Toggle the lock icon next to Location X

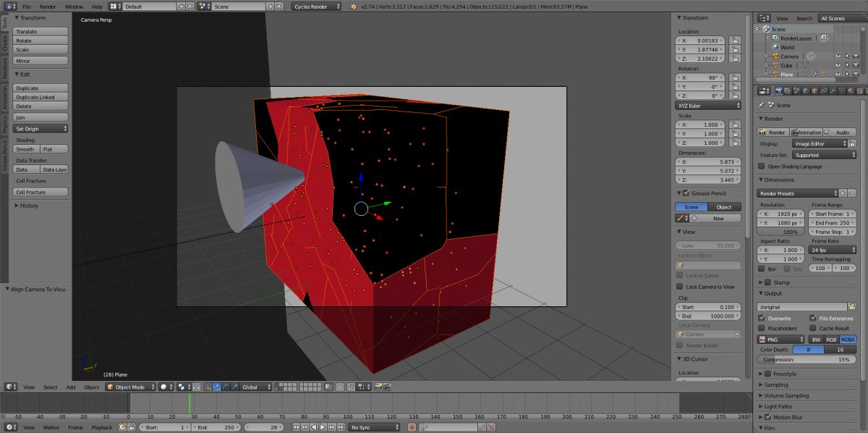(734, 41)
